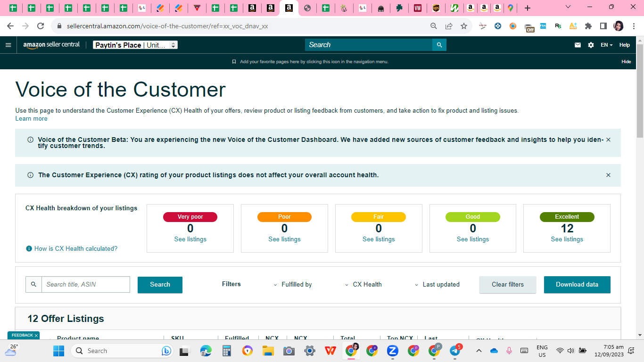
Task: See listings under Poor
Action: pos(284,239)
